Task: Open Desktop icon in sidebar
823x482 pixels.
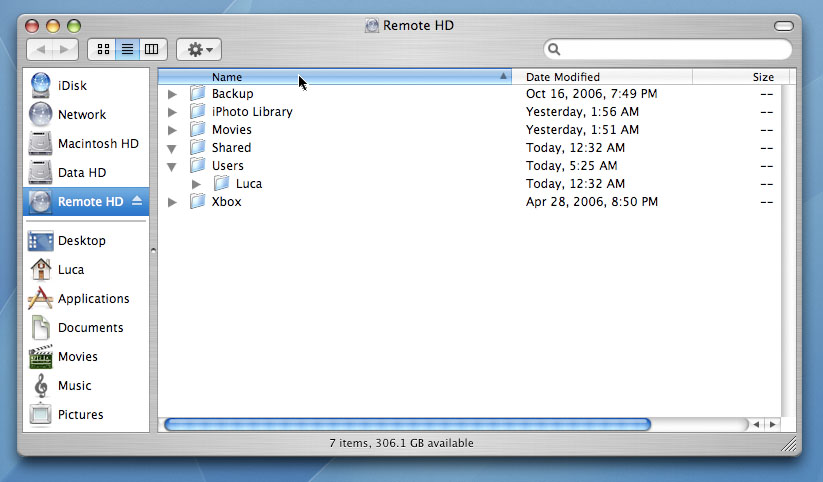Action: point(40,241)
